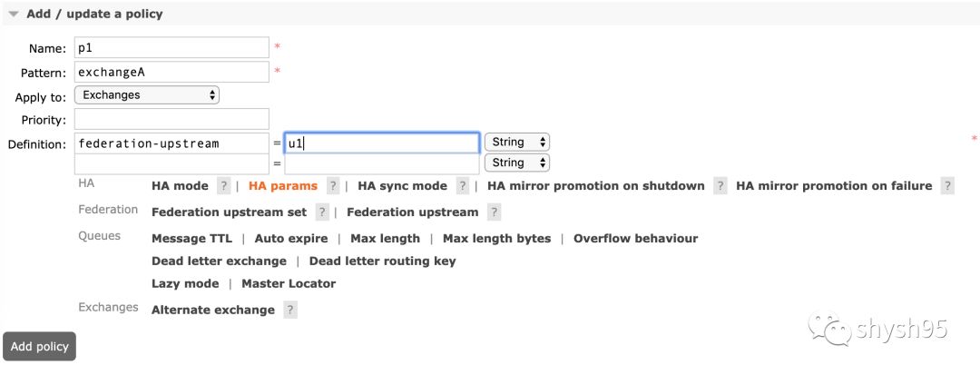Open the Apply to dropdown
This screenshot has height=375, width=980.
pos(147,94)
